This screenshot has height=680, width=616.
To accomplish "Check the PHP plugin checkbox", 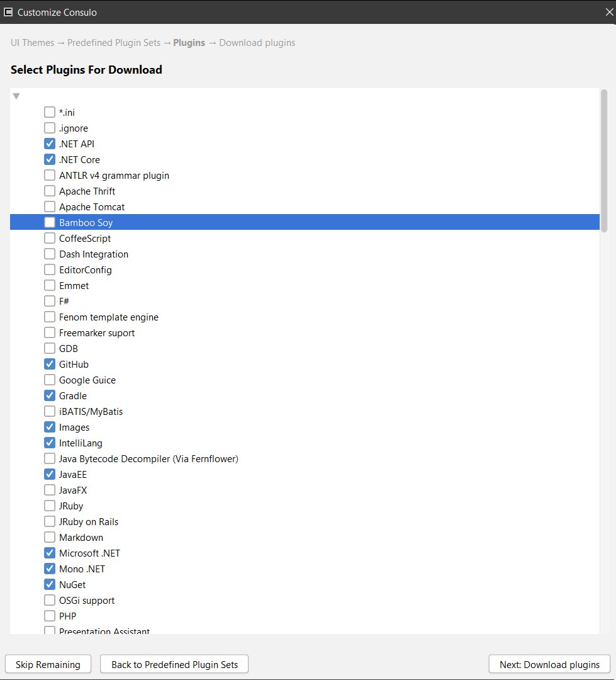I will point(50,616).
